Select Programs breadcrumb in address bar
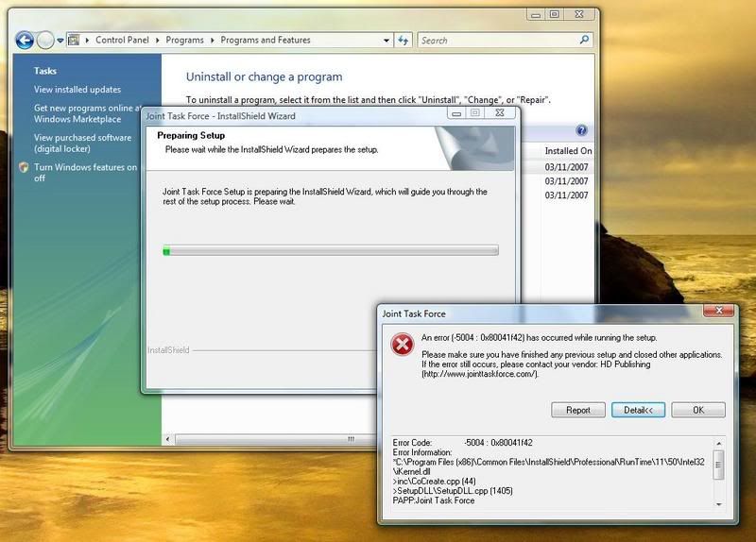Screen dimensions: 756x542 [184, 40]
